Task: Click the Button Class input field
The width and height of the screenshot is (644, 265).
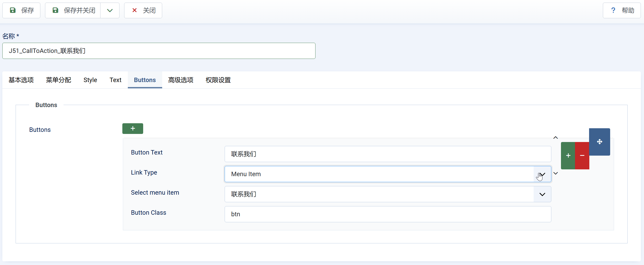Action: point(388,214)
